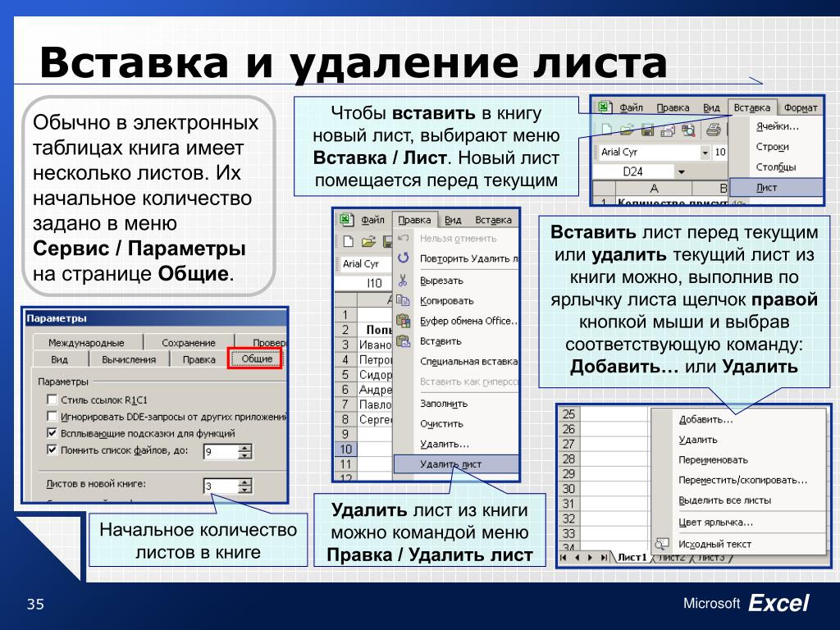Click the recent files count field showing 9

tap(221, 452)
